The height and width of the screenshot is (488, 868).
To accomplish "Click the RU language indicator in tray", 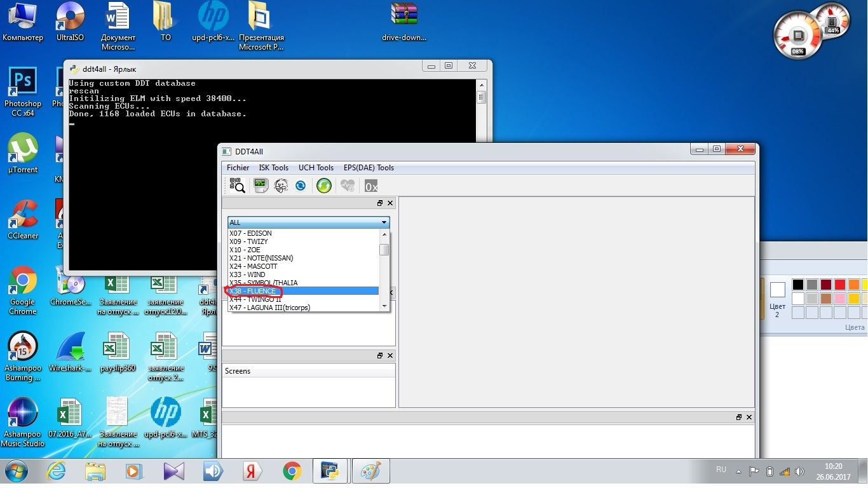I will 721,470.
